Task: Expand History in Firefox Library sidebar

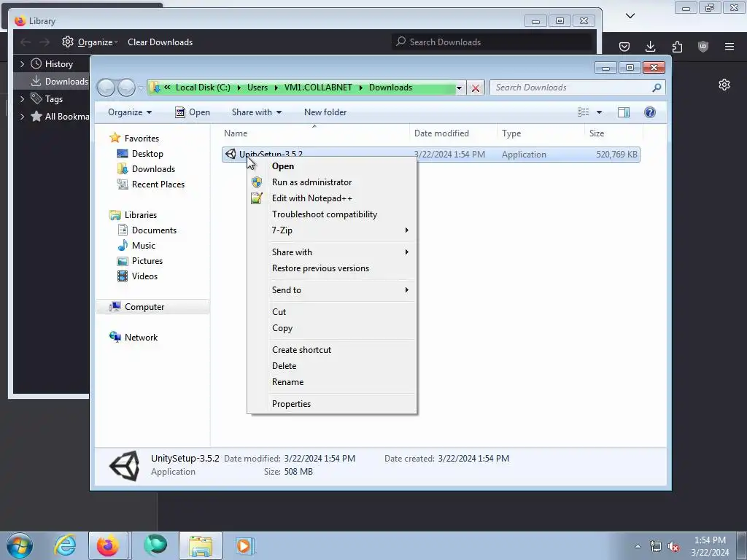Action: point(22,64)
